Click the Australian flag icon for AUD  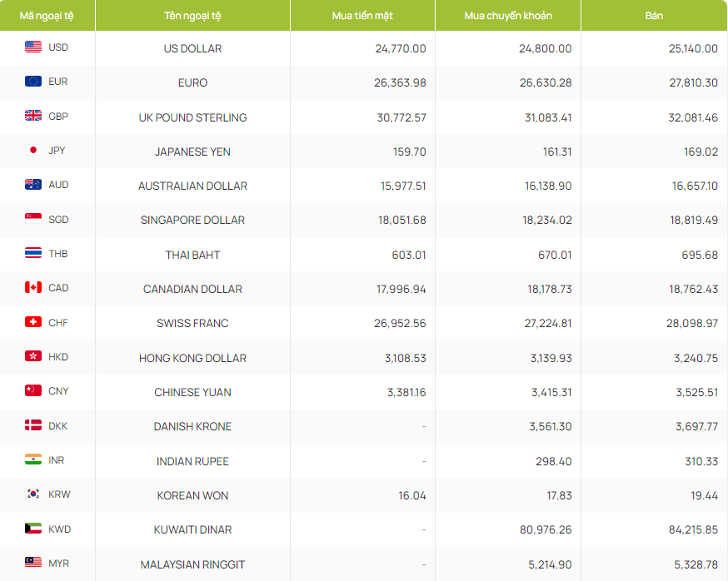pyautogui.click(x=33, y=185)
